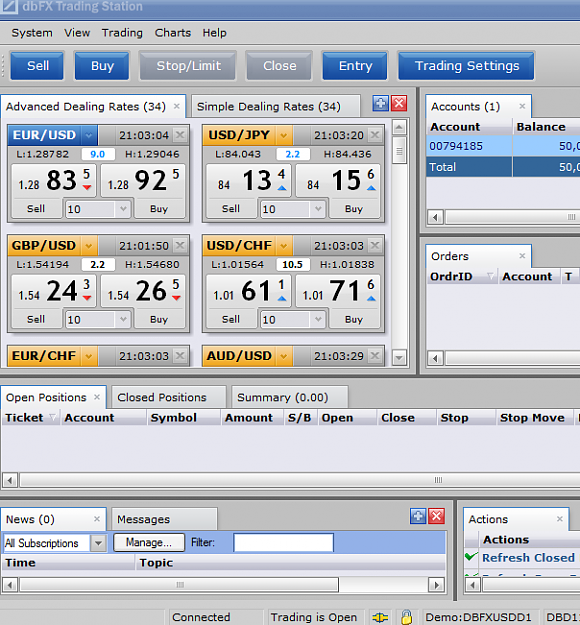Click the blue plus icon in the News panel
Screen dimensions: 580x625
[418, 517]
